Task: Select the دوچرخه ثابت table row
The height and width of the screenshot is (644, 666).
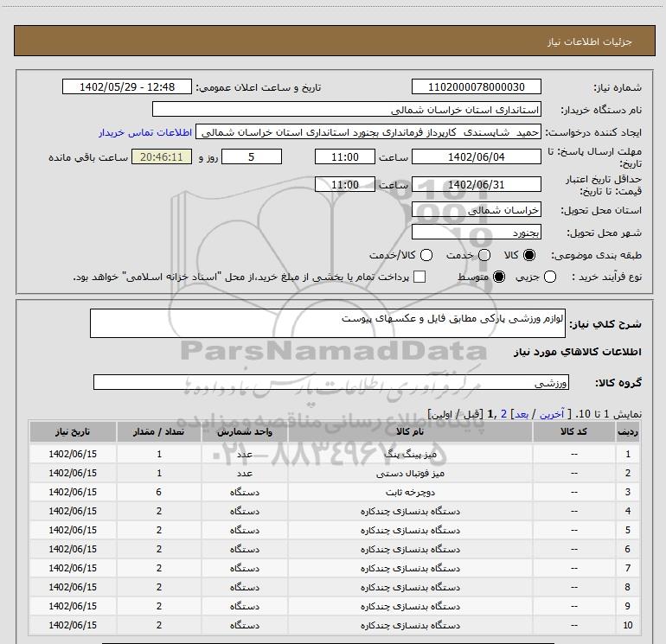Action: (x=334, y=492)
